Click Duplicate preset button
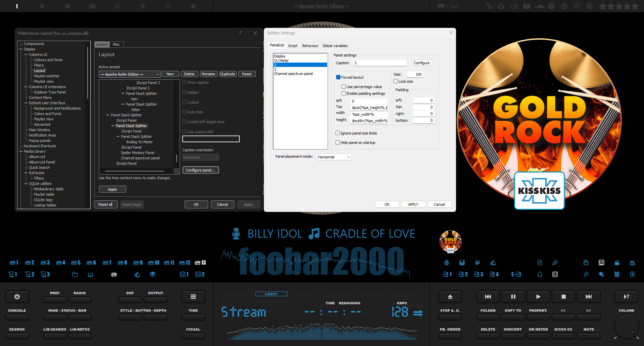644x346 pixels. pyautogui.click(x=228, y=74)
